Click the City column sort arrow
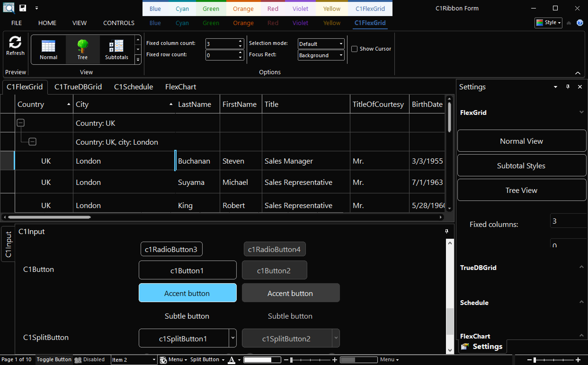The width and height of the screenshot is (588, 365). tap(171, 104)
